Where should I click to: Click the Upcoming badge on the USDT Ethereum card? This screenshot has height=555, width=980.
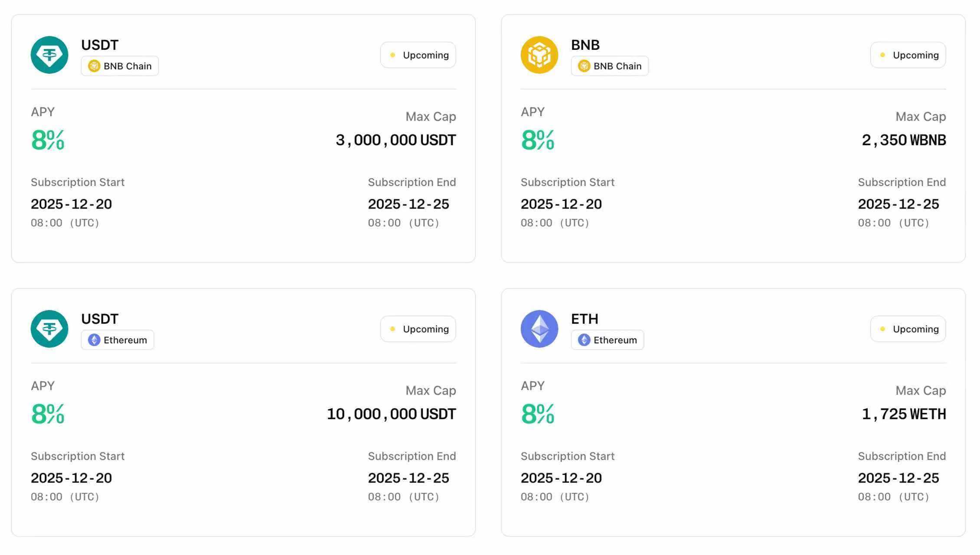point(418,329)
